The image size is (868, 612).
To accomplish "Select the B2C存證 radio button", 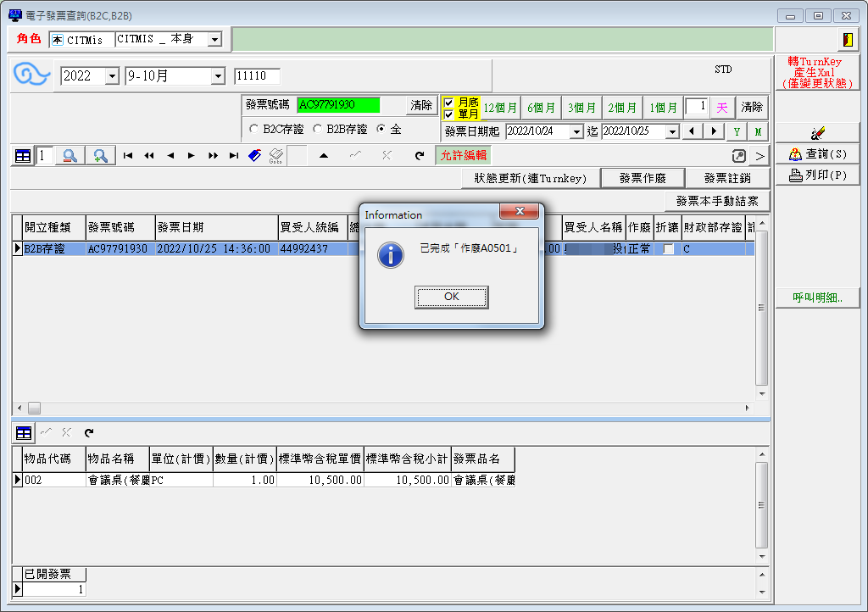I will 254,130.
